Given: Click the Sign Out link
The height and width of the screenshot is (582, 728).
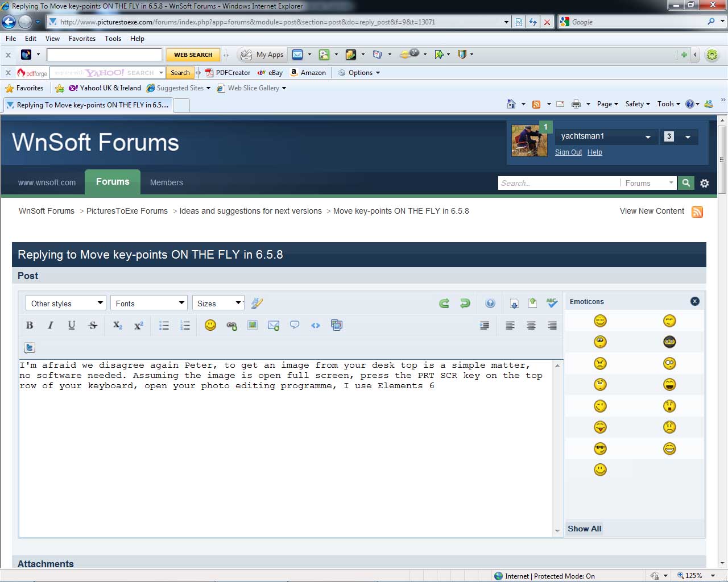Looking at the screenshot, I should [x=568, y=152].
